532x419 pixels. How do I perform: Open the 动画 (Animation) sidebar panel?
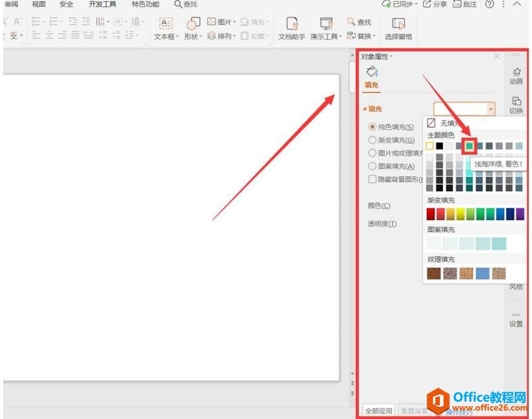tap(516, 76)
